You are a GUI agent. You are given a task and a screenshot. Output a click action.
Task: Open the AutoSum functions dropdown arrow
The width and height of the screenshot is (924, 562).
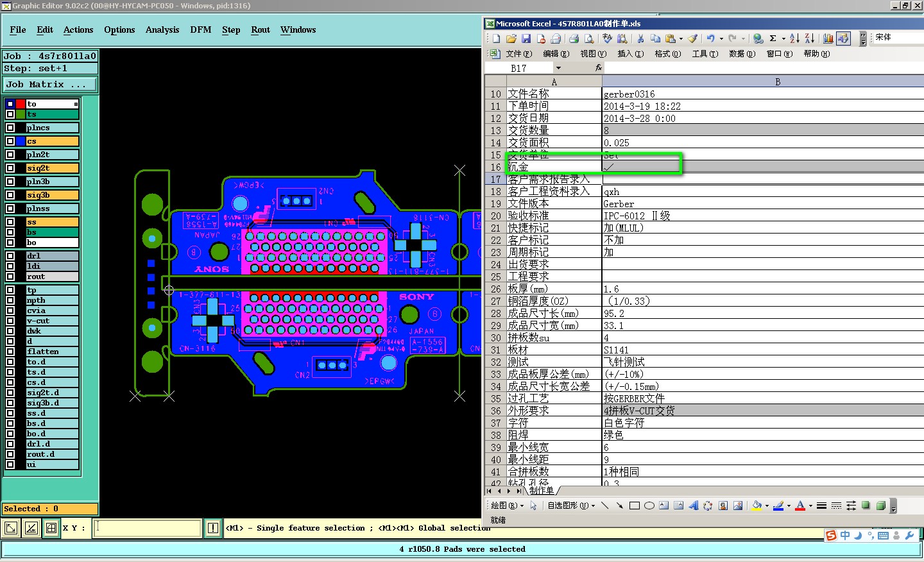coord(783,38)
